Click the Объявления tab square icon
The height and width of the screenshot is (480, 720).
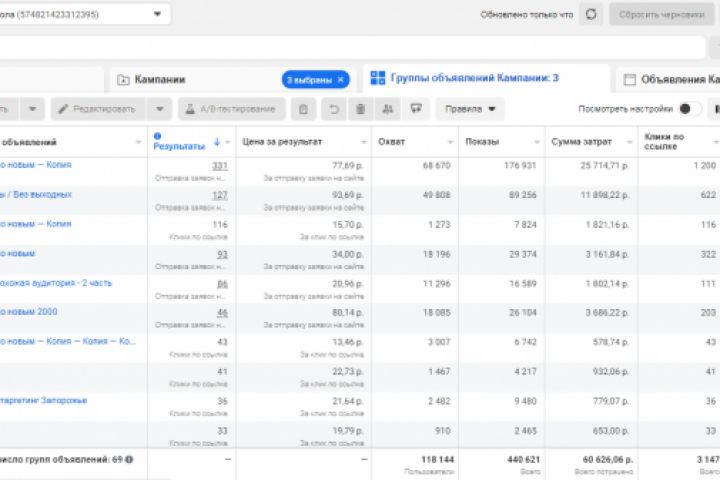(x=630, y=79)
